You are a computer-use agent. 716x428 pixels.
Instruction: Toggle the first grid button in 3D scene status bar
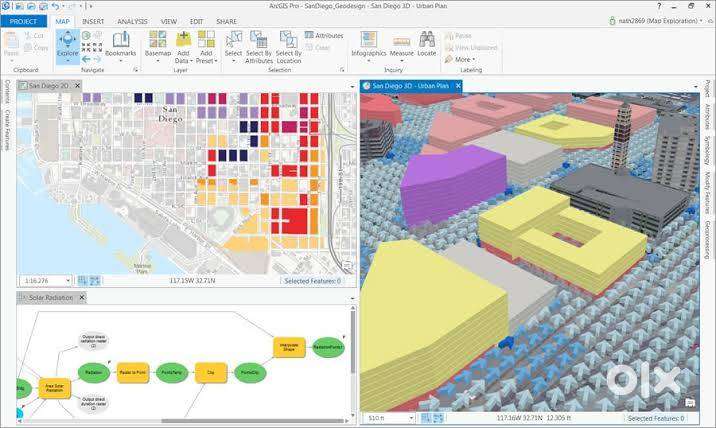click(x=426, y=417)
